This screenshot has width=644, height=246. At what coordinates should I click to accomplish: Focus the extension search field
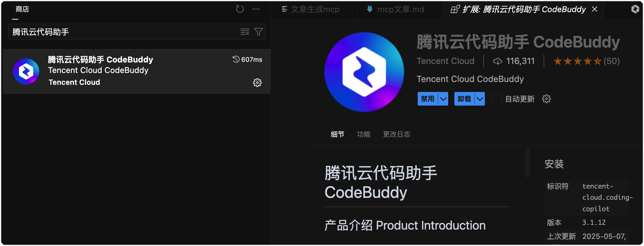[x=124, y=32]
